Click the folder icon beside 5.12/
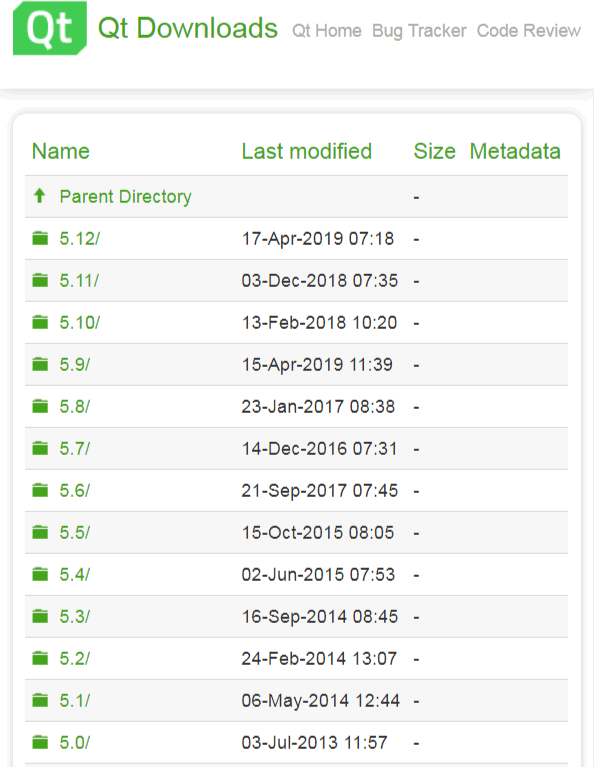 click(40, 238)
